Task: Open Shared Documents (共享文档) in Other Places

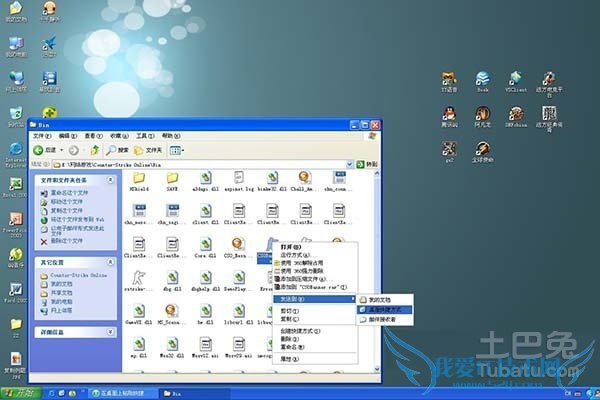Action: coord(57,293)
